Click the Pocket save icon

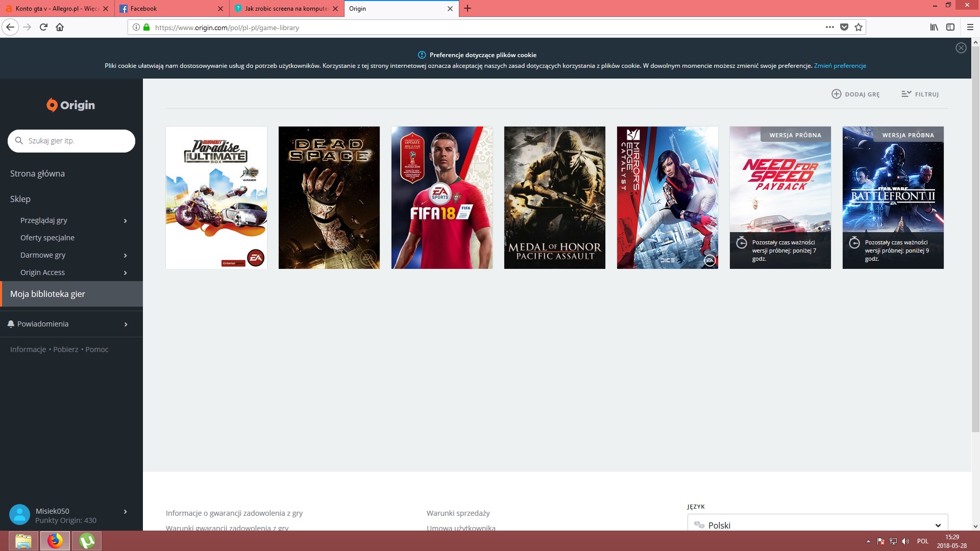click(844, 28)
